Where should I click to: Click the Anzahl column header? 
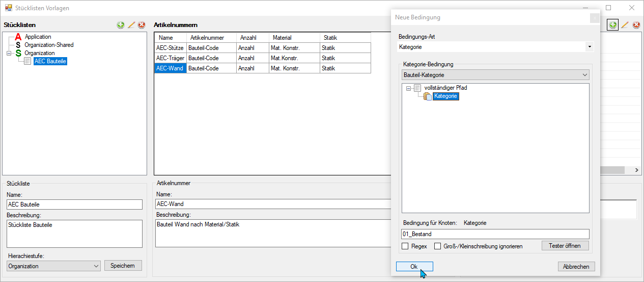click(x=253, y=38)
